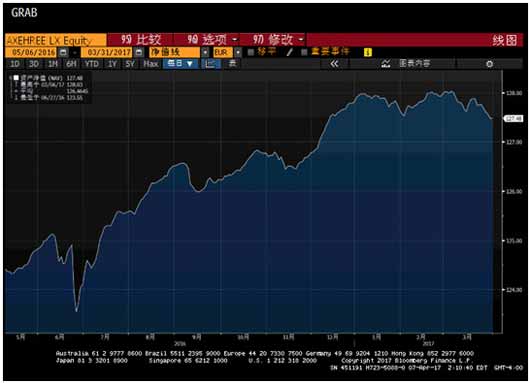Open the 选项 options menu

(x=212, y=40)
